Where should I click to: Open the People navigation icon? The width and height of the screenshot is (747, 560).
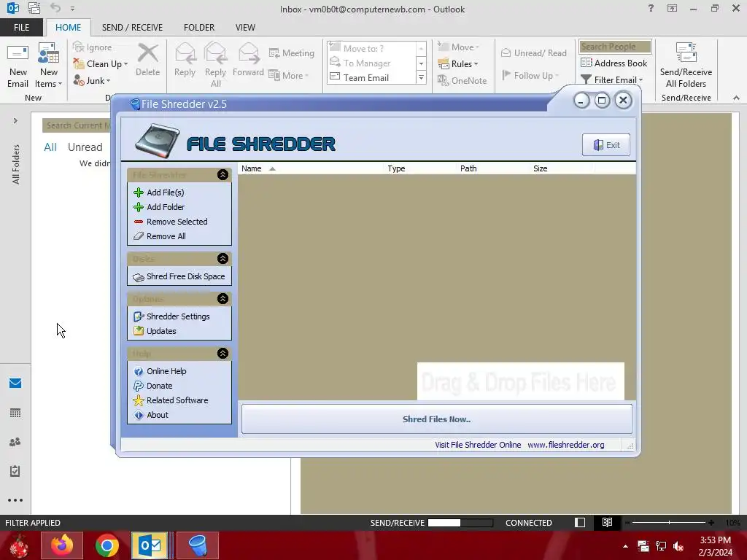(x=15, y=442)
